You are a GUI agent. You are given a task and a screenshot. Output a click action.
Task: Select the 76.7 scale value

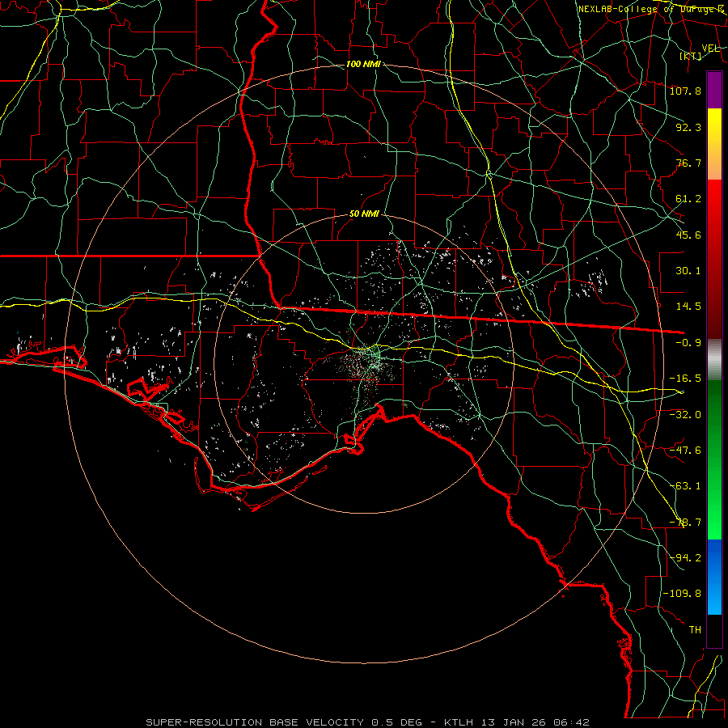click(688, 163)
